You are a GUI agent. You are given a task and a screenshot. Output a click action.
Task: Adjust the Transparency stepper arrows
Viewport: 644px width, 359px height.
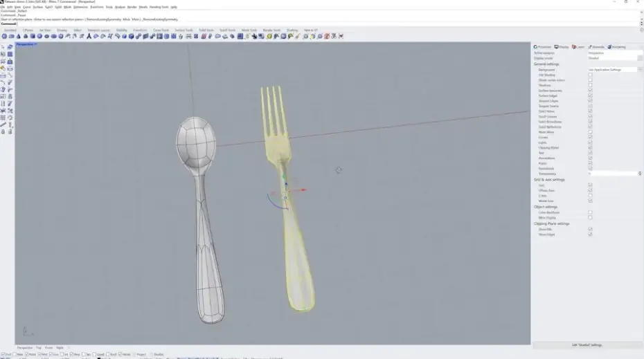click(x=640, y=174)
